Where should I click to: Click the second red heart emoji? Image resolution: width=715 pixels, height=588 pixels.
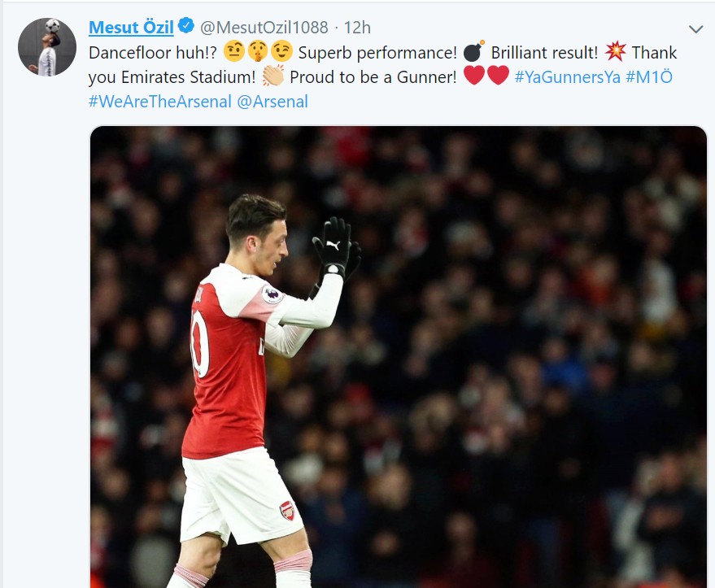point(498,77)
